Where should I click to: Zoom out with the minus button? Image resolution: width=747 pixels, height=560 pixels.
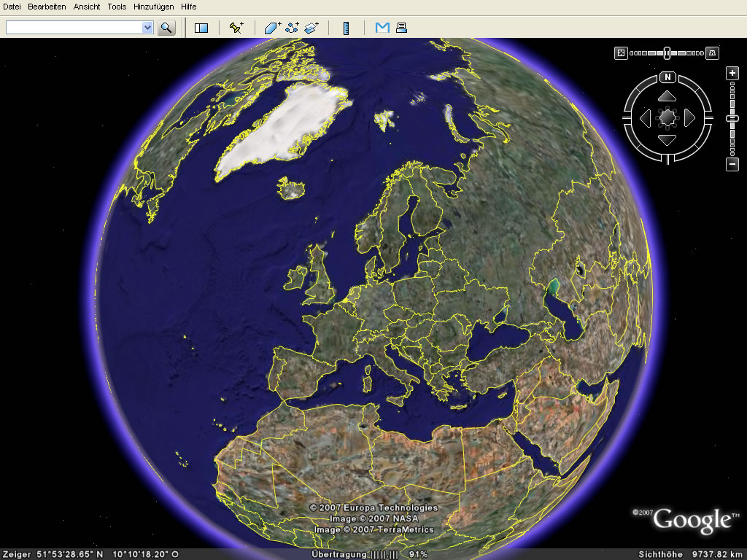(732, 163)
